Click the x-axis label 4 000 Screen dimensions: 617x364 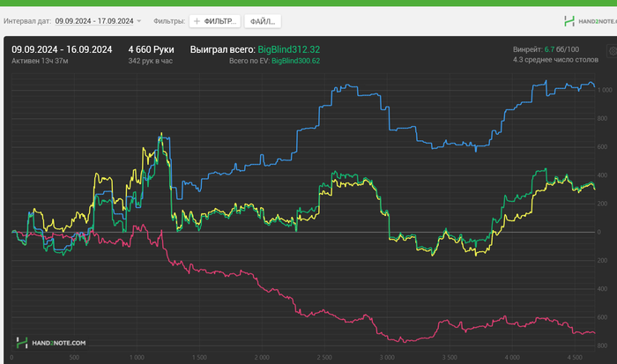pyautogui.click(x=512, y=357)
